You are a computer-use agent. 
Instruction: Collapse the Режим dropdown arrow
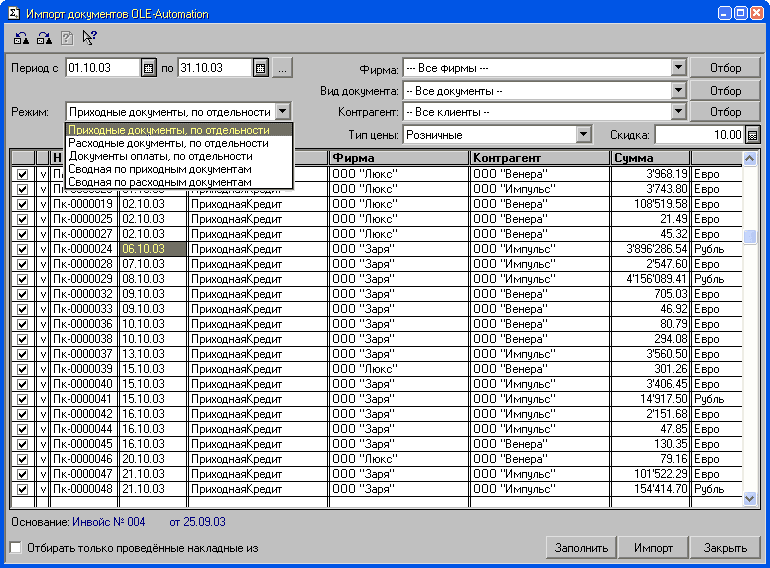pyautogui.click(x=283, y=111)
